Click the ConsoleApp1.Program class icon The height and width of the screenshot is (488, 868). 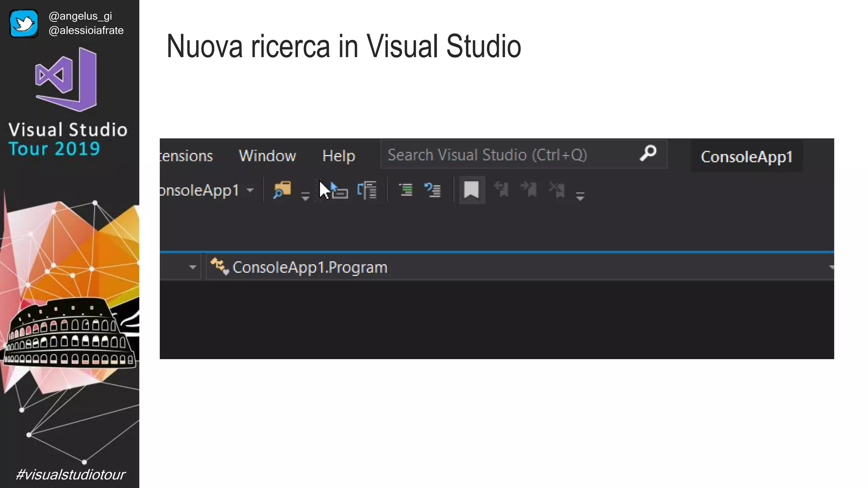[x=220, y=266]
